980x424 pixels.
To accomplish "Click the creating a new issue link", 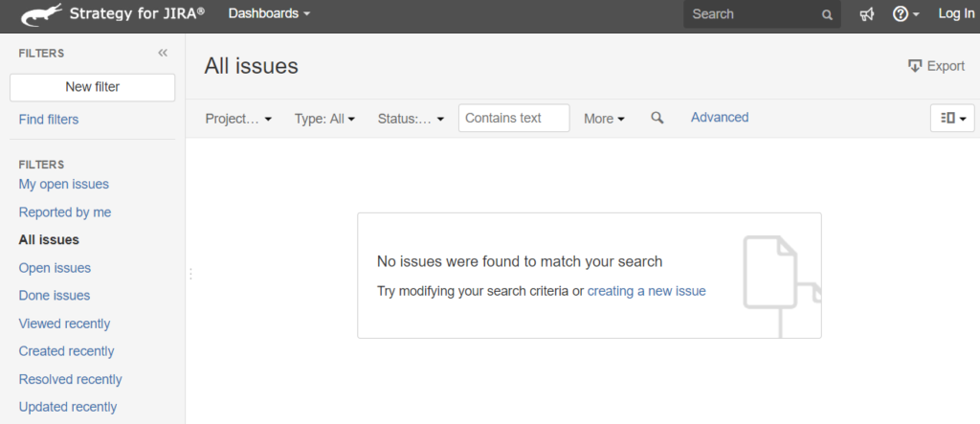I will tap(646, 291).
